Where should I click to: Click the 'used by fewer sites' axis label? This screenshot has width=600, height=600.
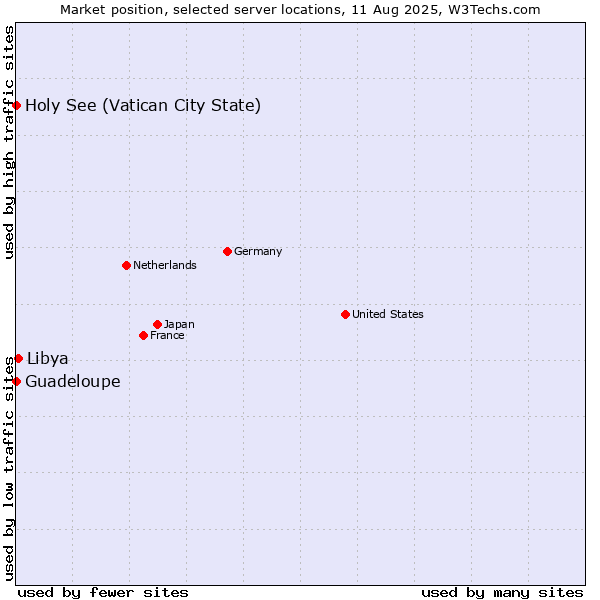click(103, 593)
